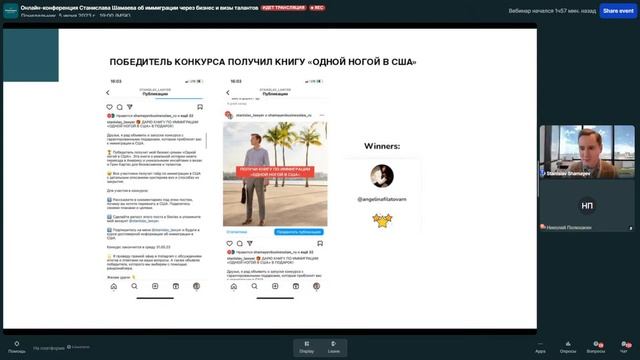This screenshot has height=360, width=640.
Task: Open the Вопросы questions panel
Action: coord(596,347)
